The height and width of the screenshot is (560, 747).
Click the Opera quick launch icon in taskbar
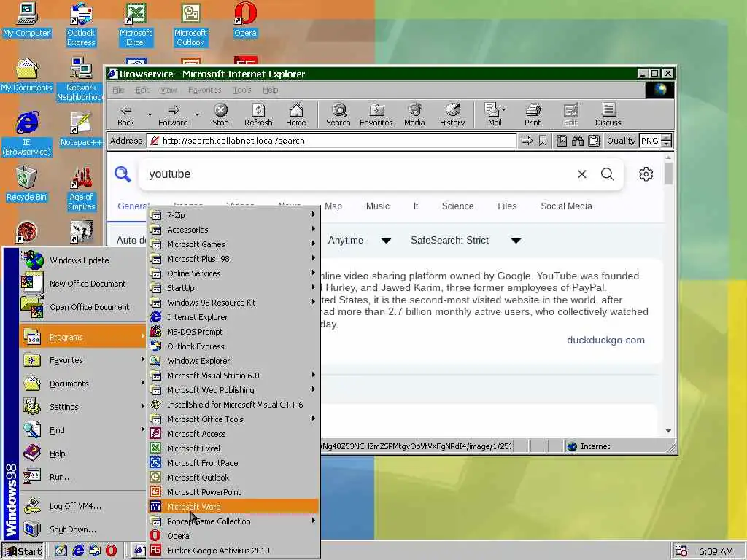pyautogui.click(x=111, y=551)
